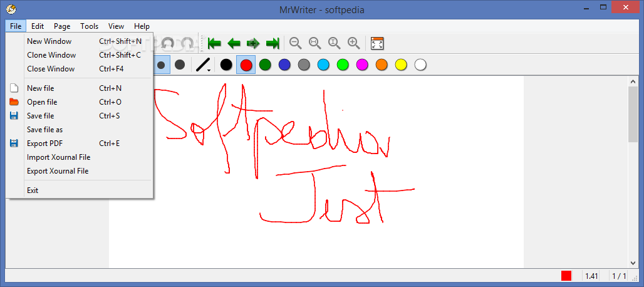
Task: Choose Exit from File menu
Action: coord(80,190)
